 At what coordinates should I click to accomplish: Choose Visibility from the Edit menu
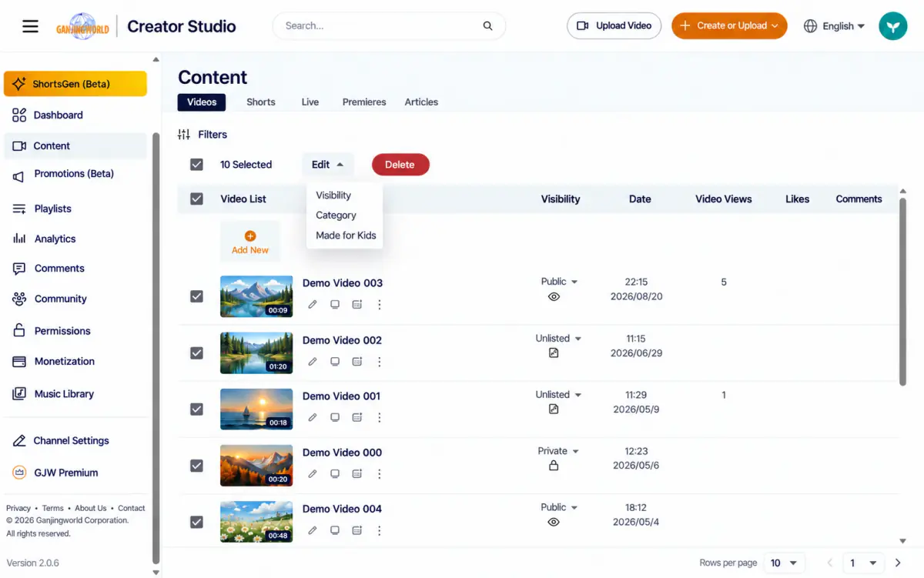333,195
